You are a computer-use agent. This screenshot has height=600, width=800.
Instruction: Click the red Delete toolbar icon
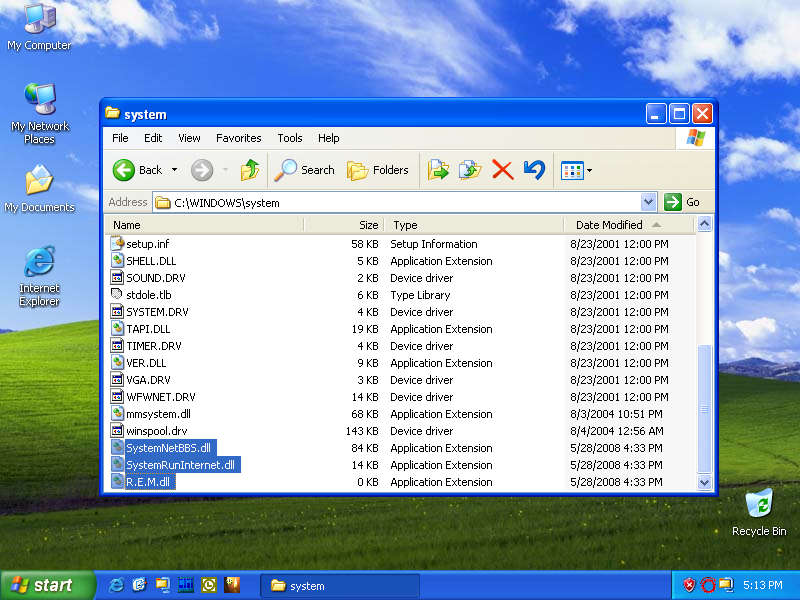pyautogui.click(x=503, y=170)
